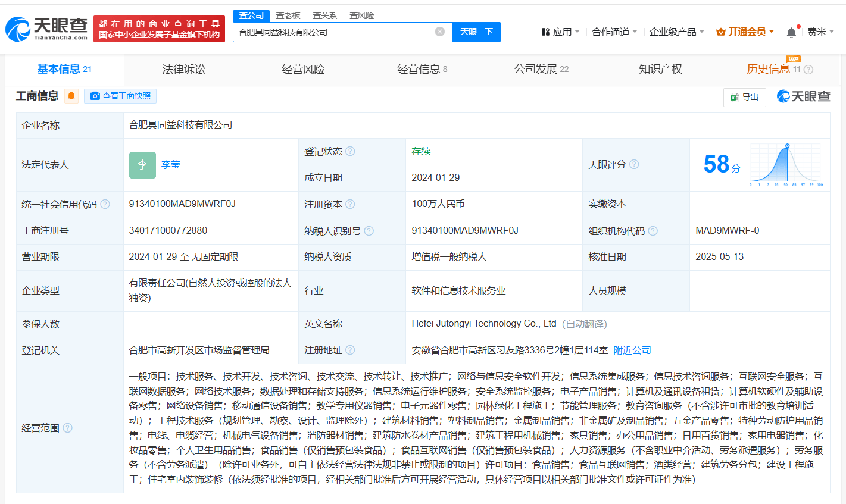846x504 pixels.
Task: Click the orange alert bell beside 工商信息
Action: click(71, 96)
